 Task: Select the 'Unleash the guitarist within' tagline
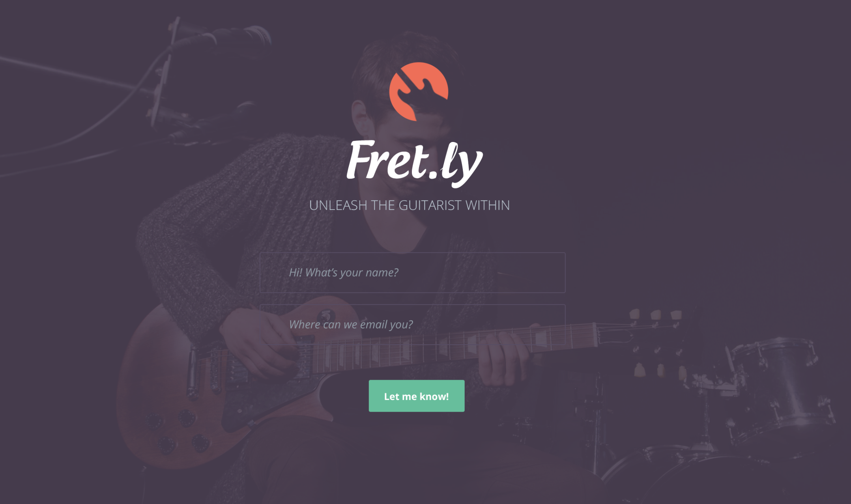tap(409, 205)
